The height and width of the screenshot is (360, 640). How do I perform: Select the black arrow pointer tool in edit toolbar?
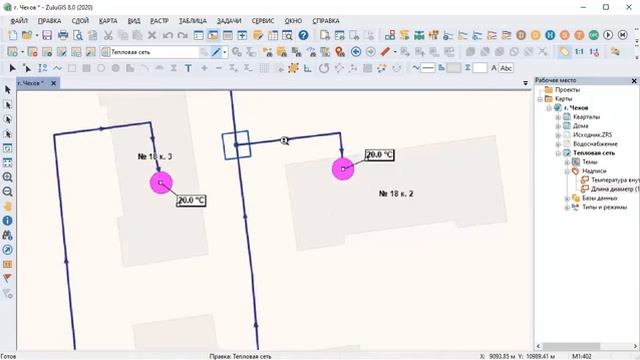12,68
